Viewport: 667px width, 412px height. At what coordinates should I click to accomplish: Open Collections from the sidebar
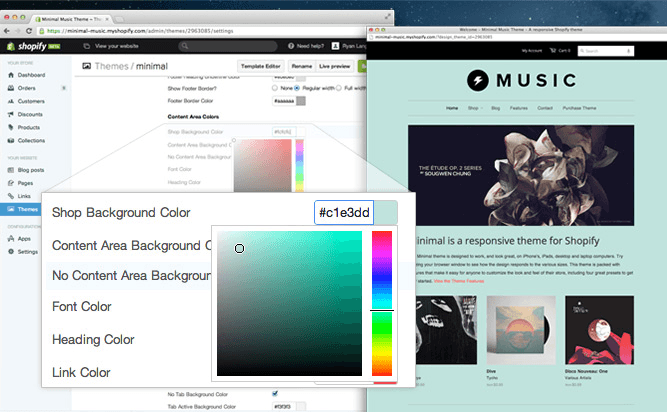click(31, 140)
